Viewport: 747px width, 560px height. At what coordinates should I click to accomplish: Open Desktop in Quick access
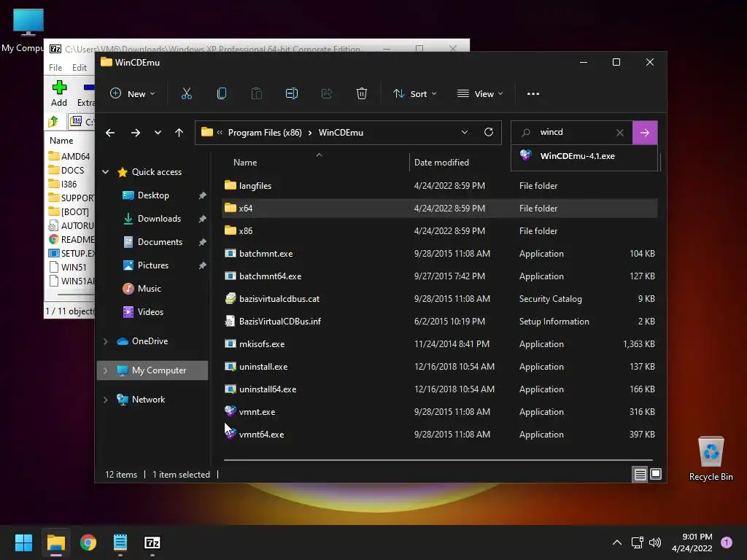click(x=153, y=195)
